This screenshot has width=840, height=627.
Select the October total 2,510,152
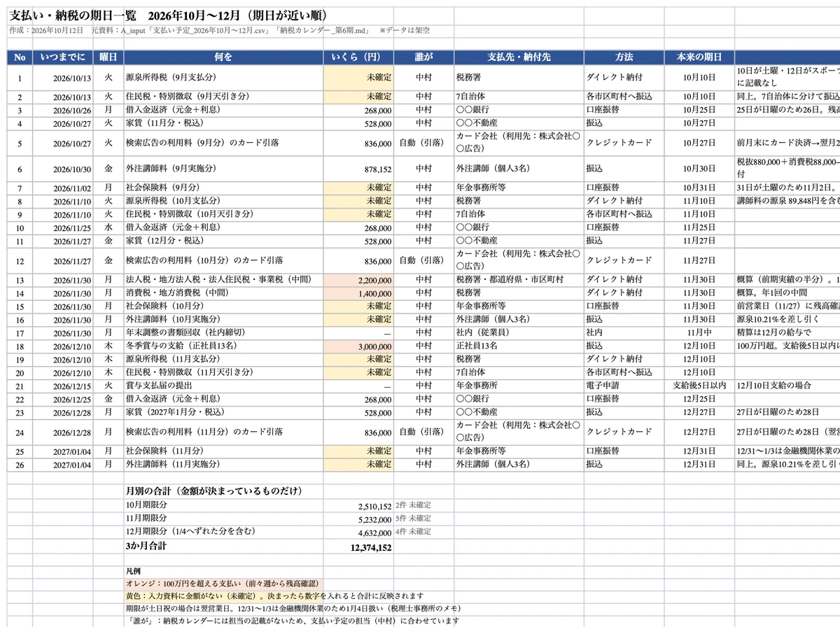click(359, 505)
